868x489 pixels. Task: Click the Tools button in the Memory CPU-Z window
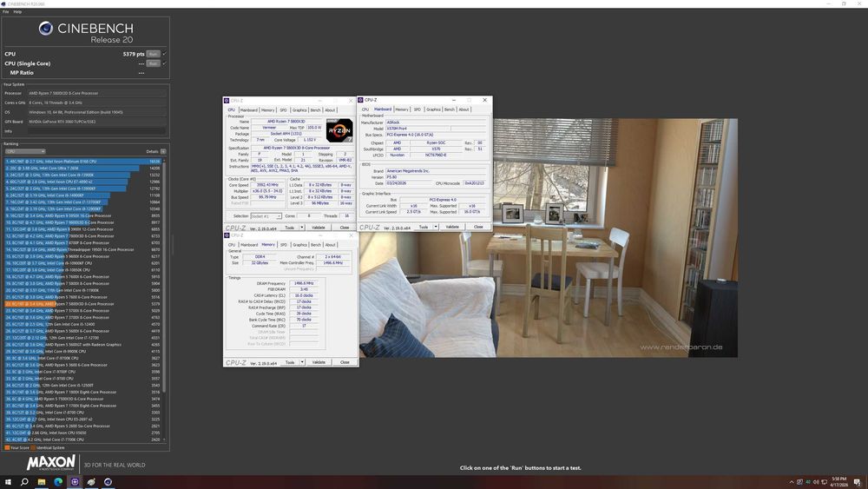point(290,362)
